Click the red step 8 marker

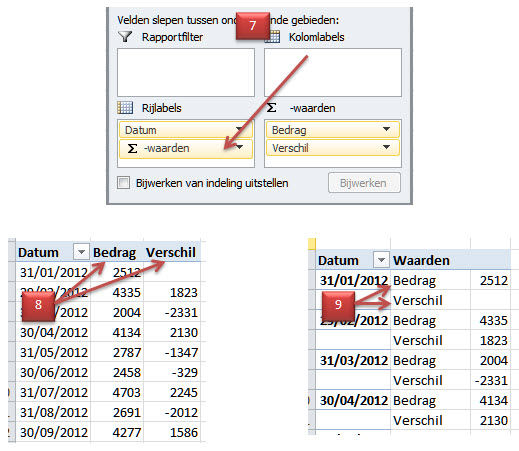[x=38, y=305]
